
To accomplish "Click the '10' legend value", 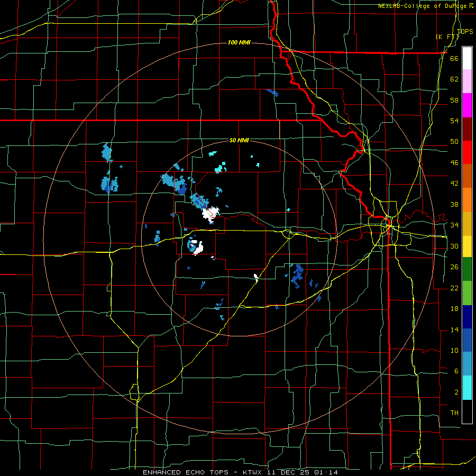I will (x=454, y=350).
